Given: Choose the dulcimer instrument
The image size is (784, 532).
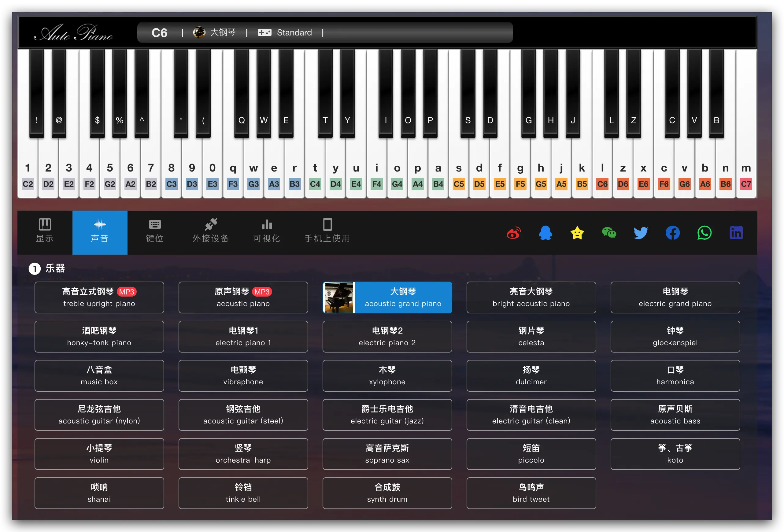Looking at the screenshot, I should (531, 375).
